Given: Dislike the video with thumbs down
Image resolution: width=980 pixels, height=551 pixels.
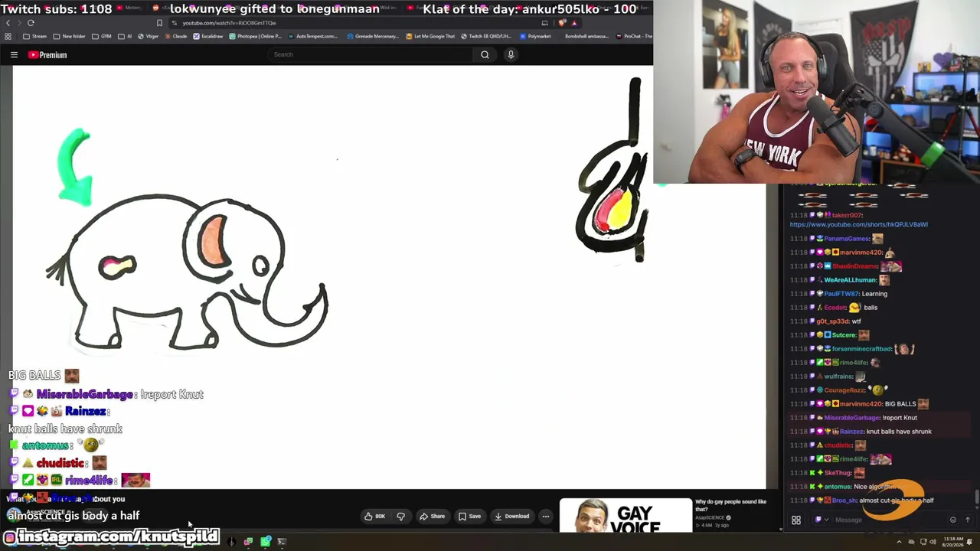Looking at the screenshot, I should tap(401, 517).
